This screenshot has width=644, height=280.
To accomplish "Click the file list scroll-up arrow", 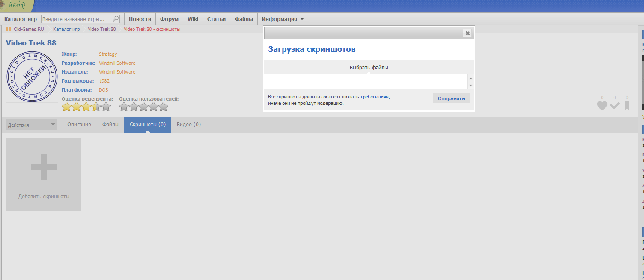I will [x=471, y=78].
